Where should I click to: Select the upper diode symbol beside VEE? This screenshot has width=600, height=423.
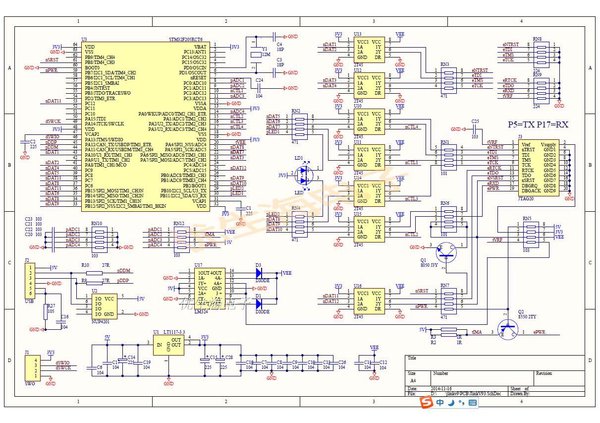(259, 273)
